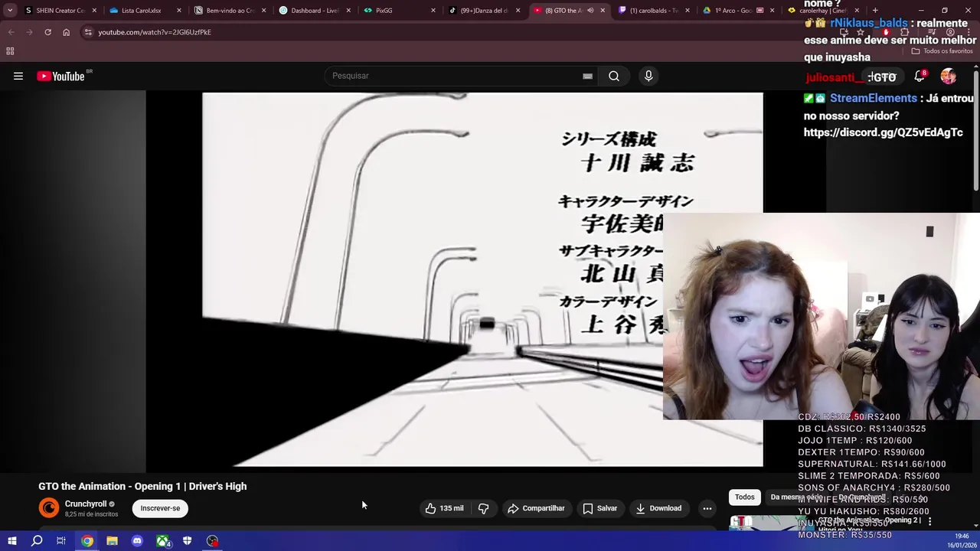Open options for the suggested GTO Opening 2 video
The width and height of the screenshot is (980, 551).
[x=929, y=521]
